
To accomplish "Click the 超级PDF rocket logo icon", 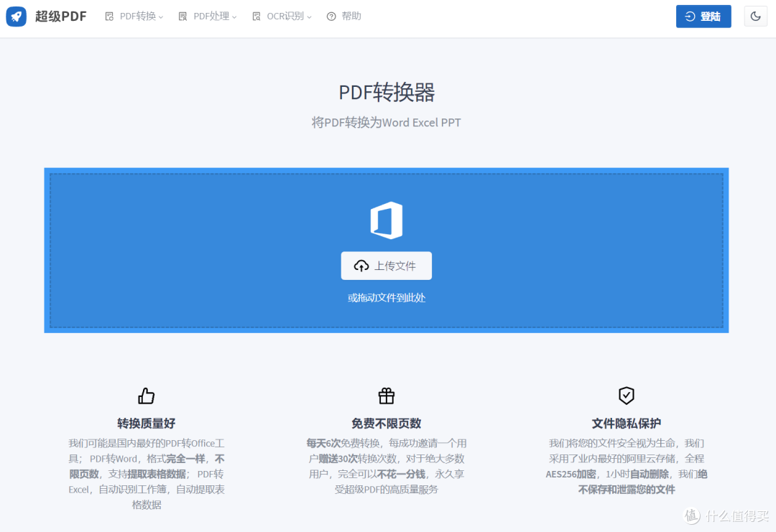I will pos(17,17).
